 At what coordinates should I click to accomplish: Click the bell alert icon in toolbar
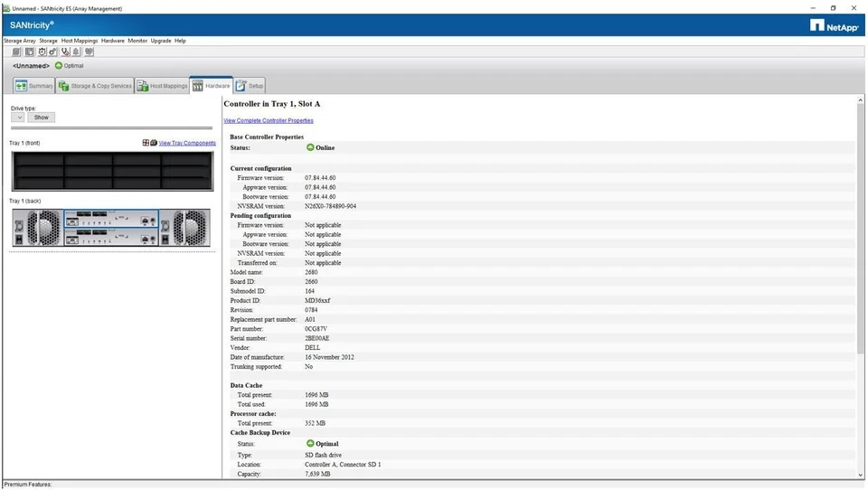[76, 52]
